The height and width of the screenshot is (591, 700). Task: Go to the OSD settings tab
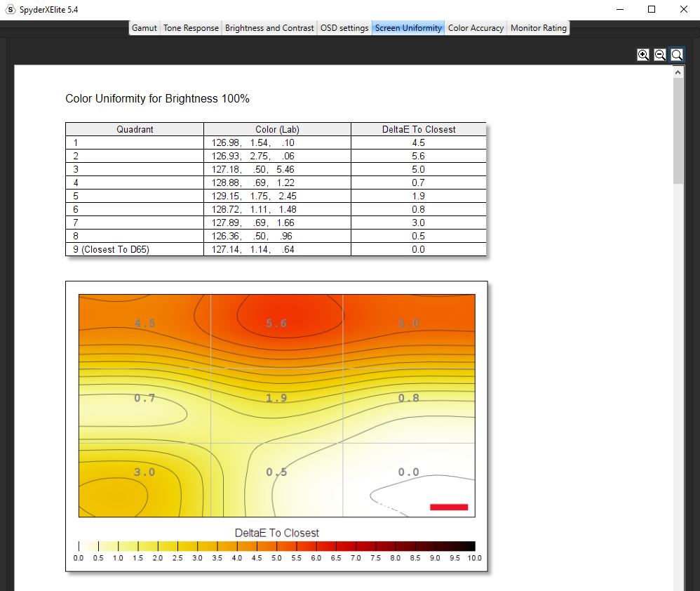[344, 28]
